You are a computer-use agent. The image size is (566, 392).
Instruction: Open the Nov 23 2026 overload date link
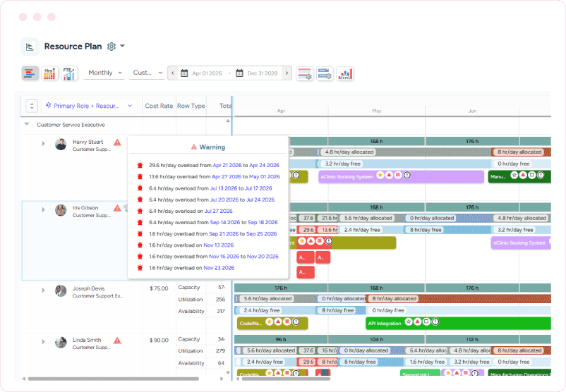point(219,268)
